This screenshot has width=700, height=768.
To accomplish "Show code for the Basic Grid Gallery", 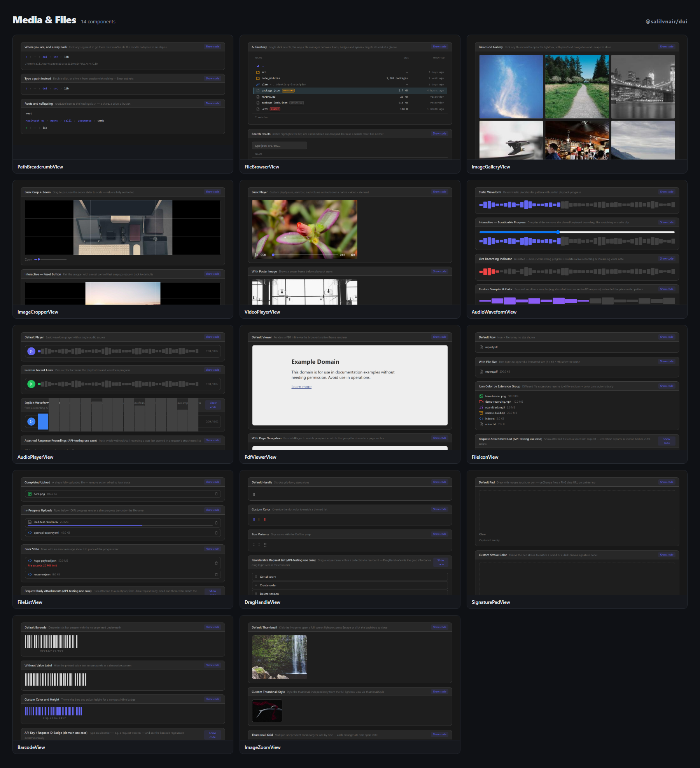I will tap(667, 47).
